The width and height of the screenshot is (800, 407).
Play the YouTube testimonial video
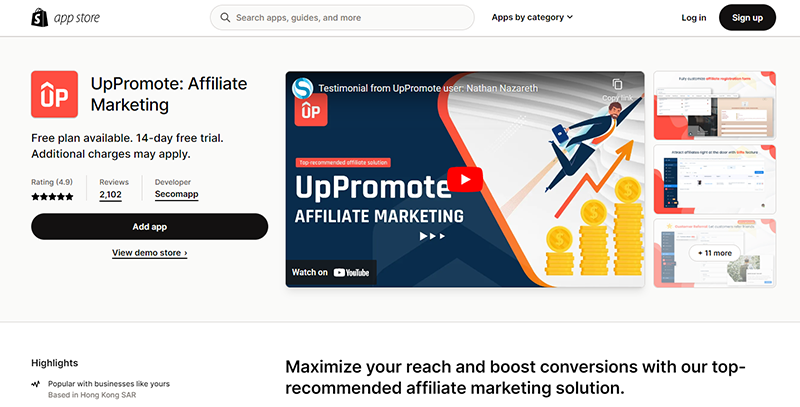pos(465,180)
